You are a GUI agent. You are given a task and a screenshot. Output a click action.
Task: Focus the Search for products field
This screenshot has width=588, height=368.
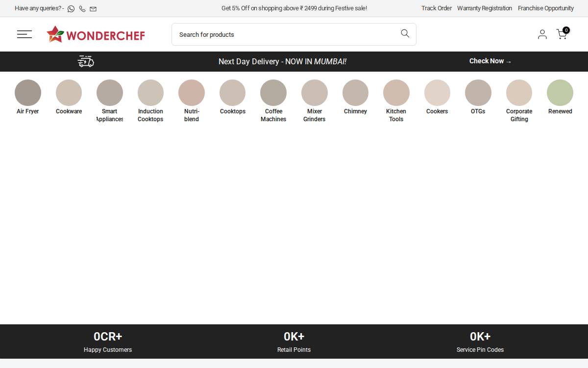click(294, 34)
